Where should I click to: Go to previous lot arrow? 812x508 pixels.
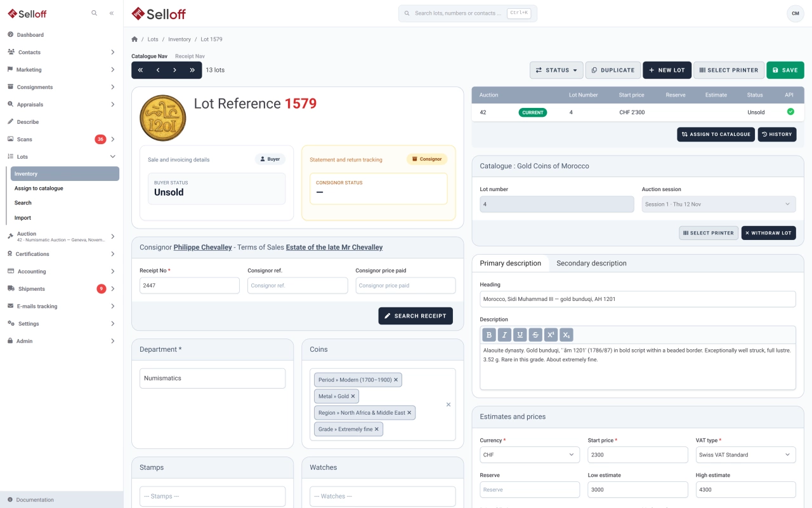tap(158, 70)
